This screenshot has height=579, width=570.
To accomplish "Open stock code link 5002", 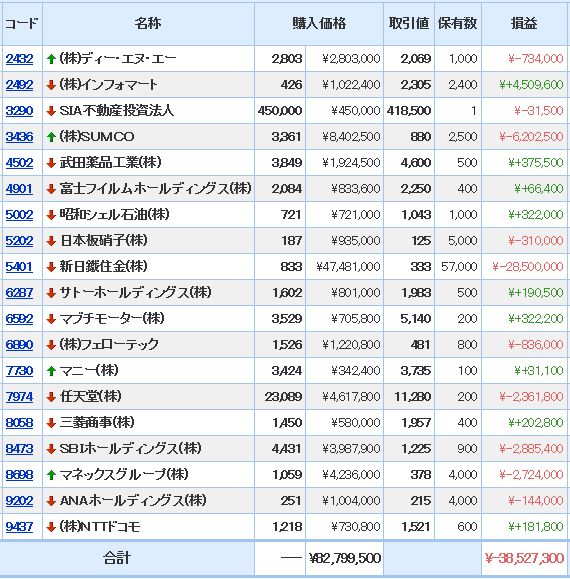I will [19, 215].
